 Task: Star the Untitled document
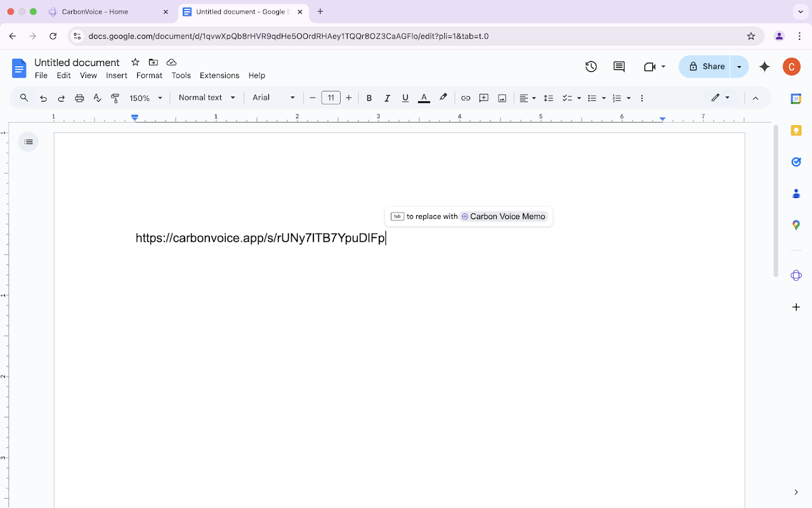(x=135, y=62)
